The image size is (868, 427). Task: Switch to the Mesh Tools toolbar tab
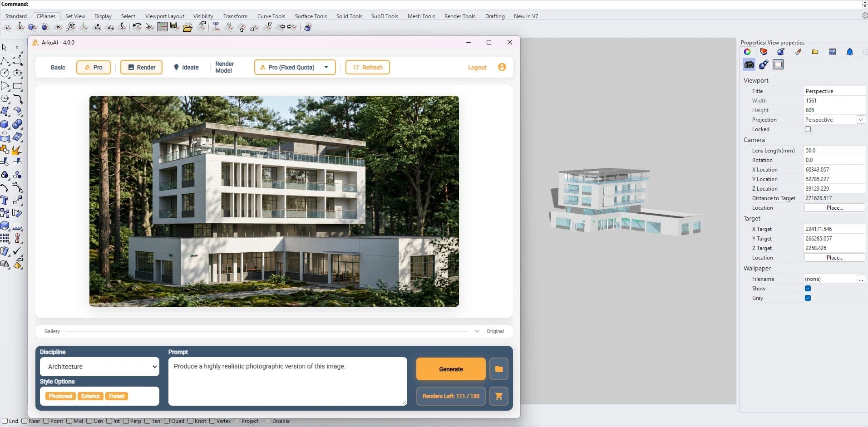[421, 16]
